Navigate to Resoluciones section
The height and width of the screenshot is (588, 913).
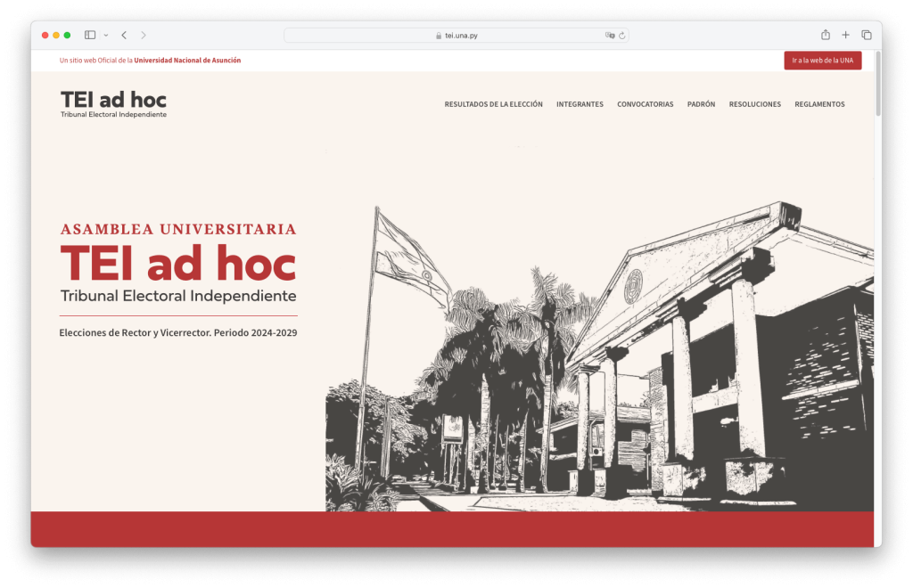754,104
